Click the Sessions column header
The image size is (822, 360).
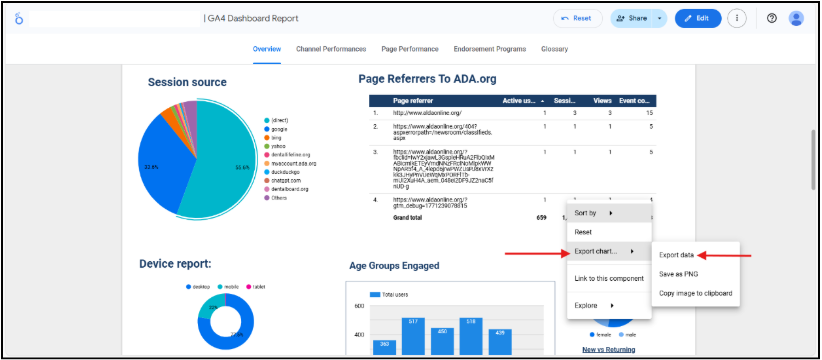click(x=565, y=101)
